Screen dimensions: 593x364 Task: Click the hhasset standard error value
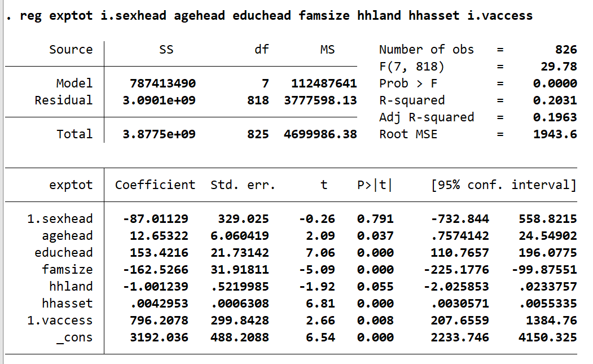243,304
